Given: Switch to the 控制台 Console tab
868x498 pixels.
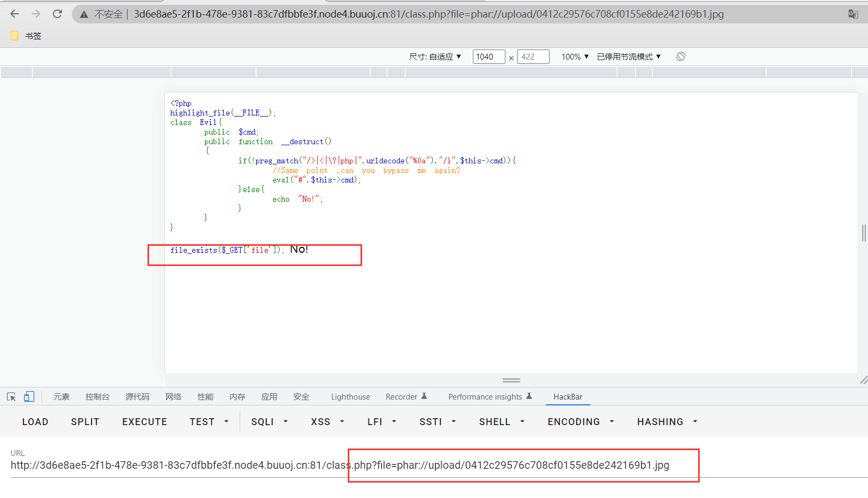Looking at the screenshot, I should [x=97, y=397].
